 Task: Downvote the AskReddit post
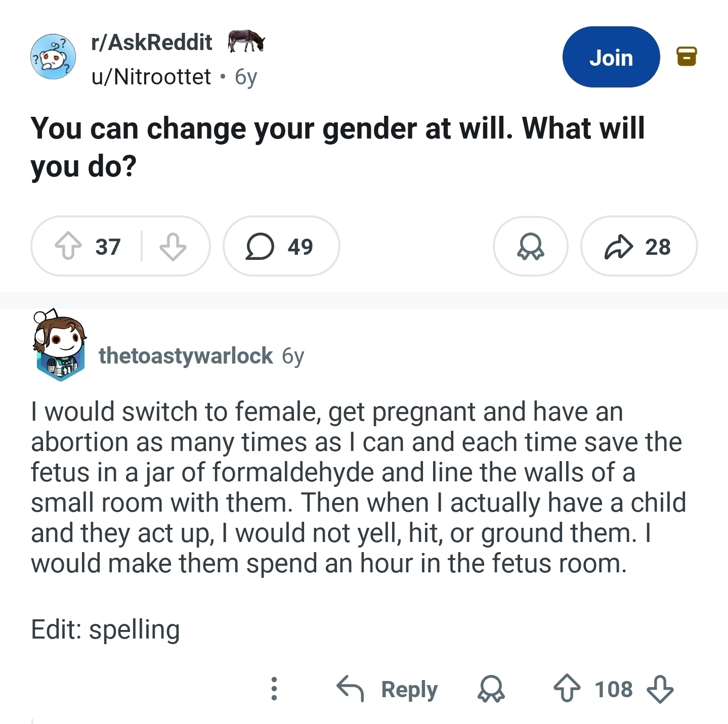[173, 247]
